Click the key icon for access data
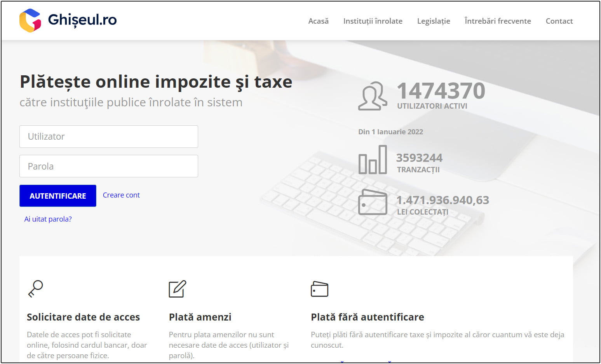Viewport: 601px width, 364px height. tap(35, 289)
